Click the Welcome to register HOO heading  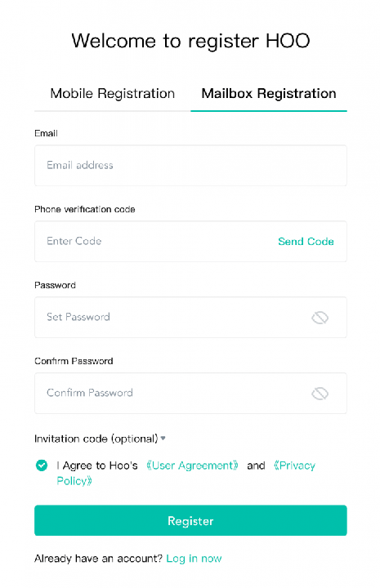(x=190, y=41)
